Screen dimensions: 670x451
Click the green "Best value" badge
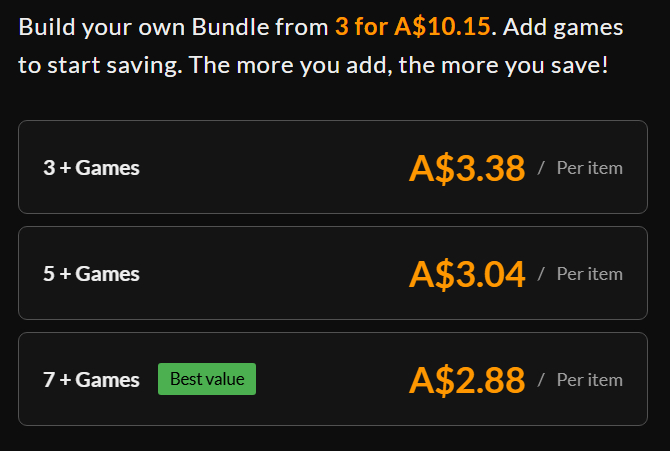click(x=207, y=379)
